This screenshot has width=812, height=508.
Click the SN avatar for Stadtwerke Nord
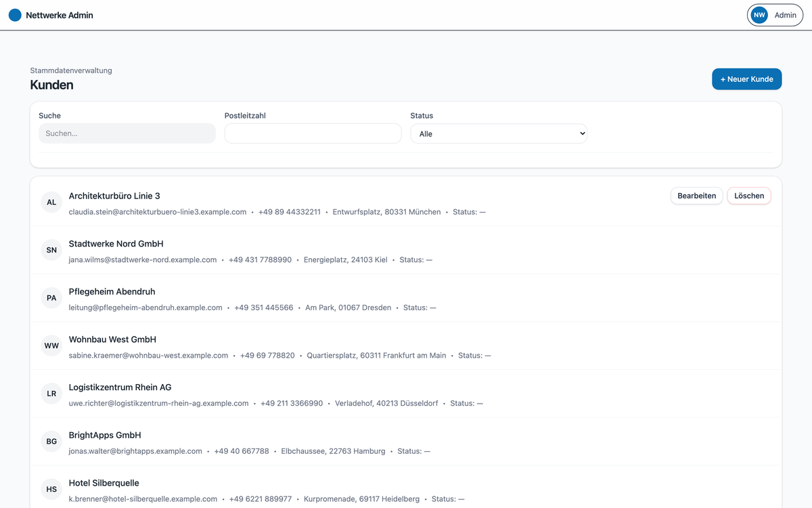[51, 250]
